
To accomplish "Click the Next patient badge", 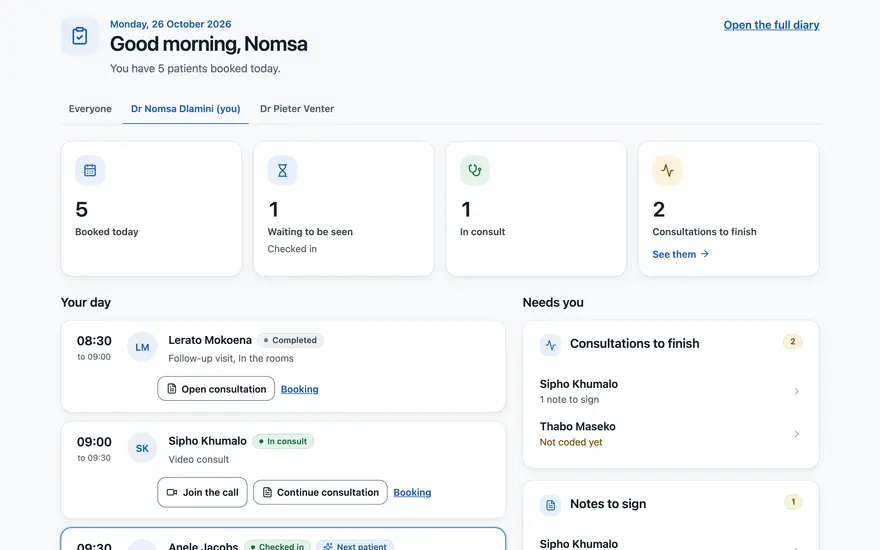I will tap(355, 546).
